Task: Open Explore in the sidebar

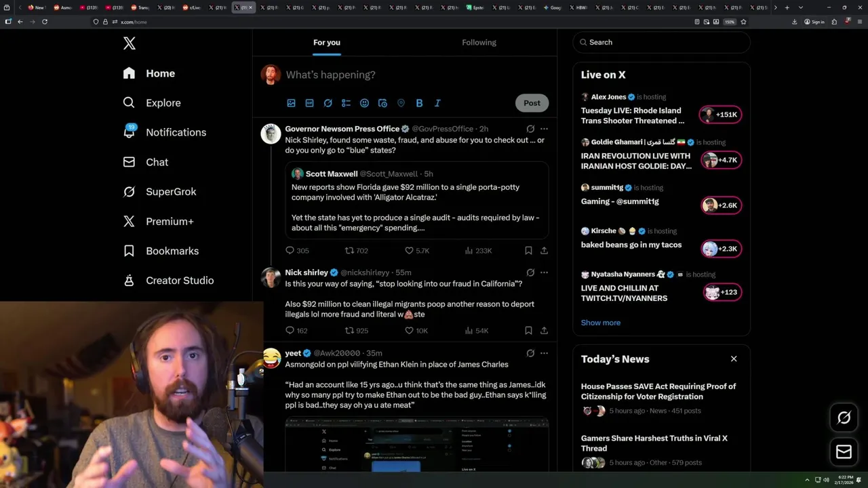Action: [x=152, y=103]
